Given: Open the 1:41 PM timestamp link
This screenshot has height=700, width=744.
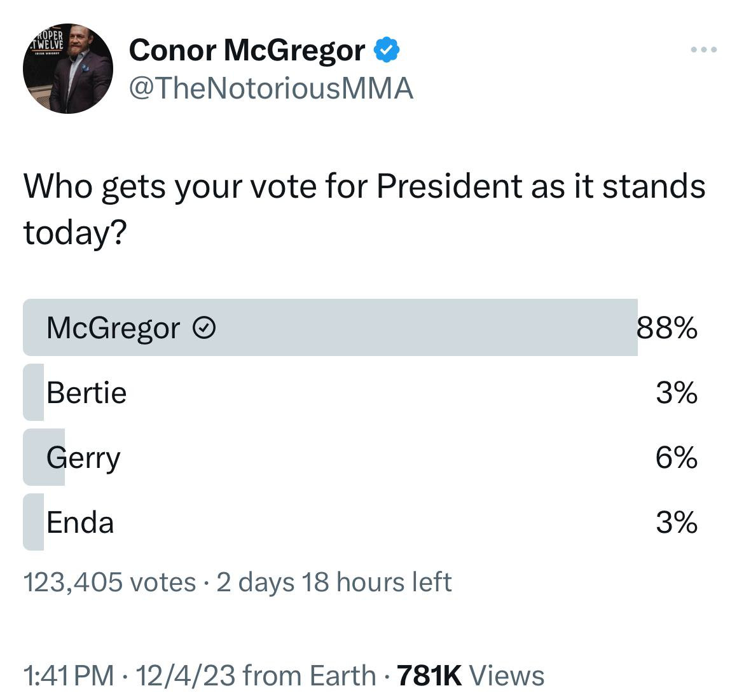Looking at the screenshot, I should click(x=69, y=675).
